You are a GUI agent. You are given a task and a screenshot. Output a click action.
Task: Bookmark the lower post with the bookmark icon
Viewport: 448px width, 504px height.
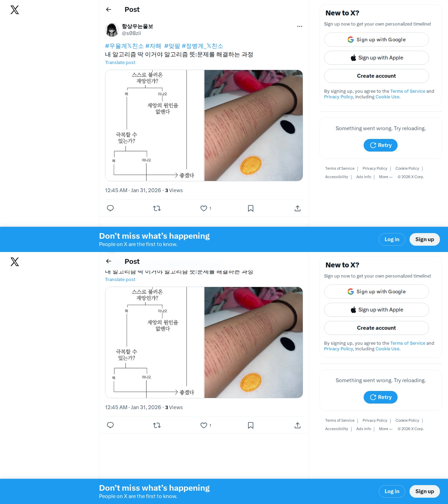click(x=251, y=425)
